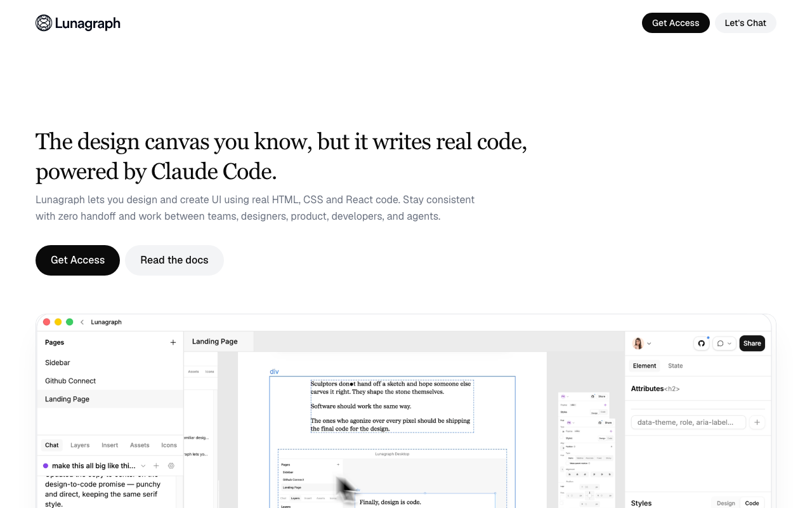Expand the chat thread dropdown chevron
812x508 pixels.
tap(143, 466)
